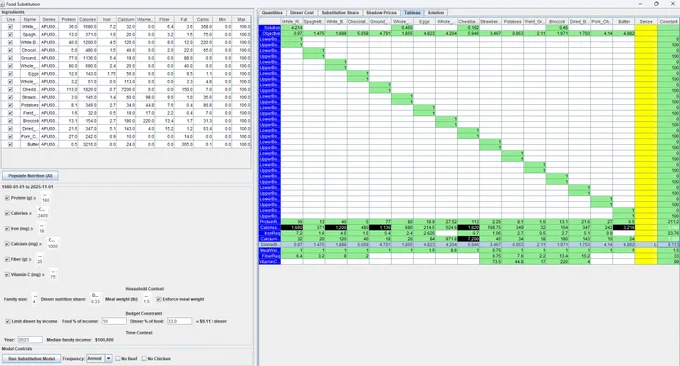Screen dimensions: 680x366
Task: Uncheck Enforce meal weight
Action: [159, 299]
